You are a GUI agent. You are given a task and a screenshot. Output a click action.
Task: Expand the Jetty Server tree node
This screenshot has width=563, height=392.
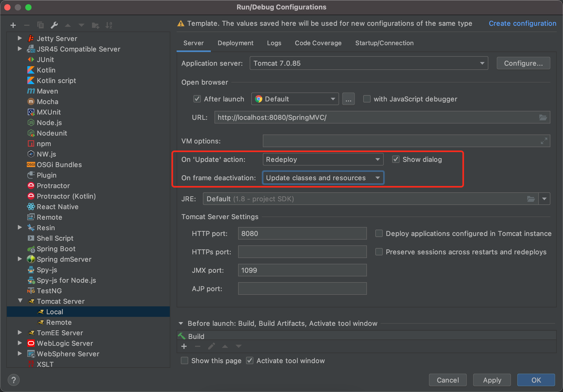tap(20, 38)
